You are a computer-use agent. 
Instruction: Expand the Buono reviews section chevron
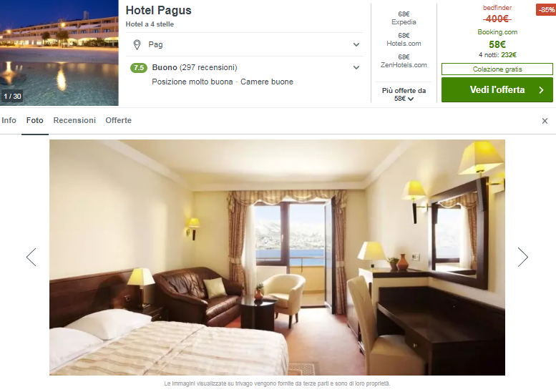click(356, 67)
